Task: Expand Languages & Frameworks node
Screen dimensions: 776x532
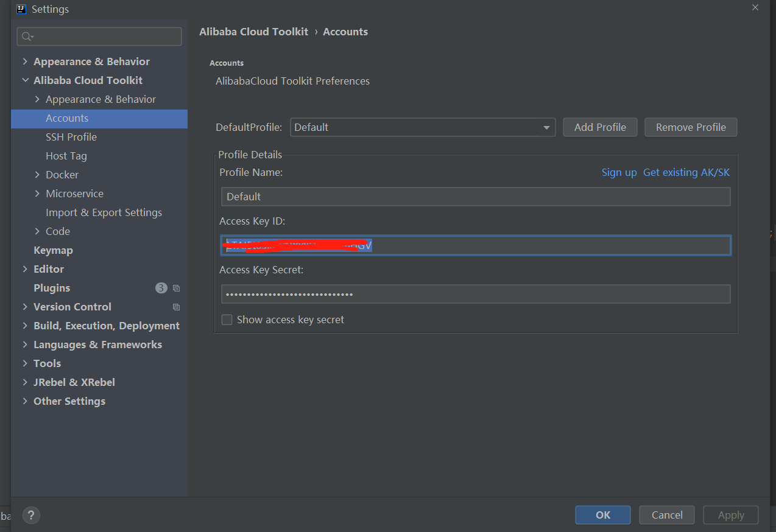Action: point(25,345)
